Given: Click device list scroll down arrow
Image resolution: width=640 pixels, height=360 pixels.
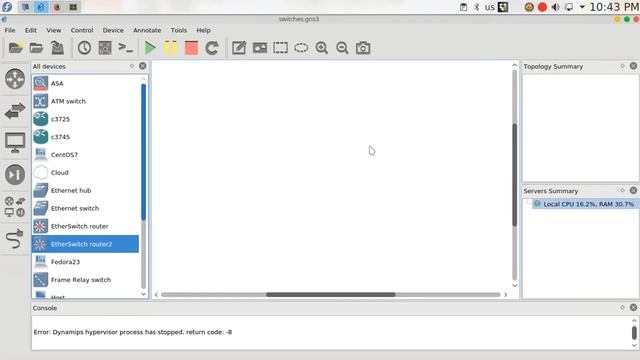Looking at the screenshot, I should click(x=143, y=294).
